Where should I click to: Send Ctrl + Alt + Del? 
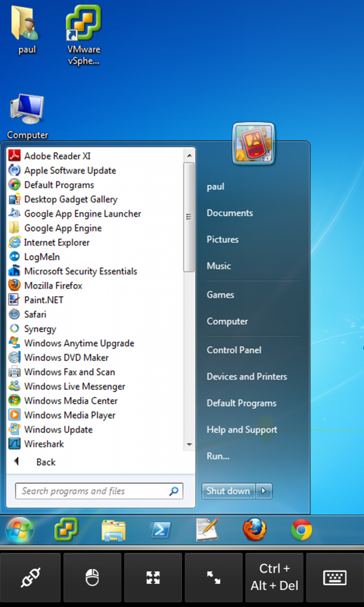point(274,577)
